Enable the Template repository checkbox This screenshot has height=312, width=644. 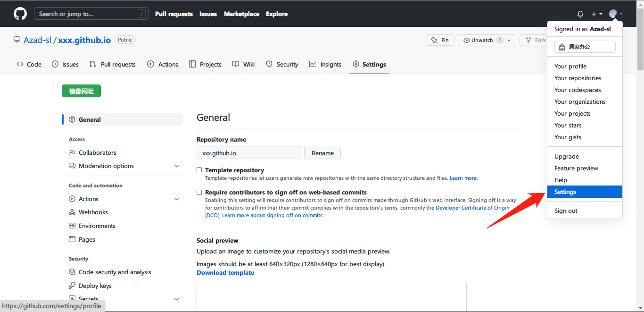(199, 170)
